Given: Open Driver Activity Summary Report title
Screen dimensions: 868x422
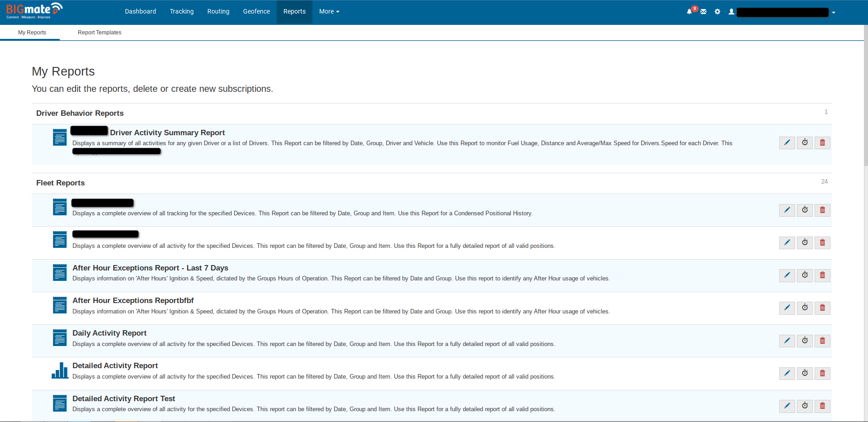Looking at the screenshot, I should [168, 133].
